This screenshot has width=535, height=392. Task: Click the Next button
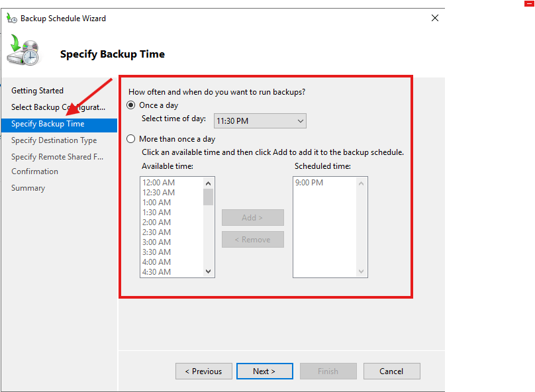click(x=264, y=371)
